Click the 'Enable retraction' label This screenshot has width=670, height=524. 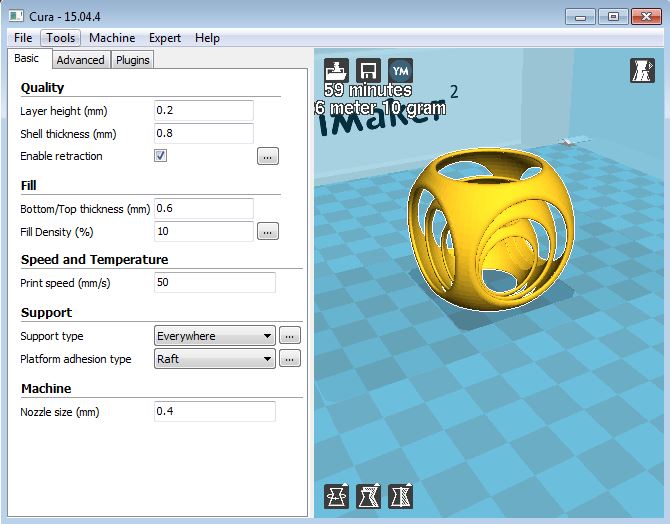(x=61, y=156)
